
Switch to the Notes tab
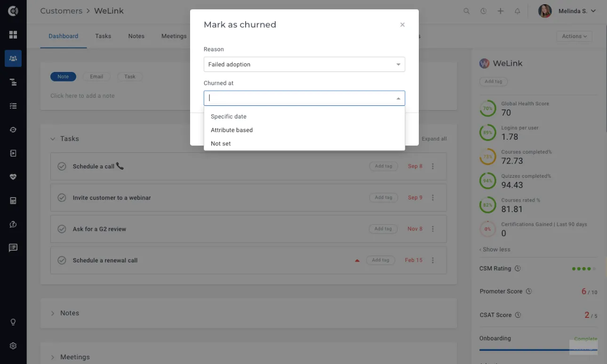[x=136, y=36]
